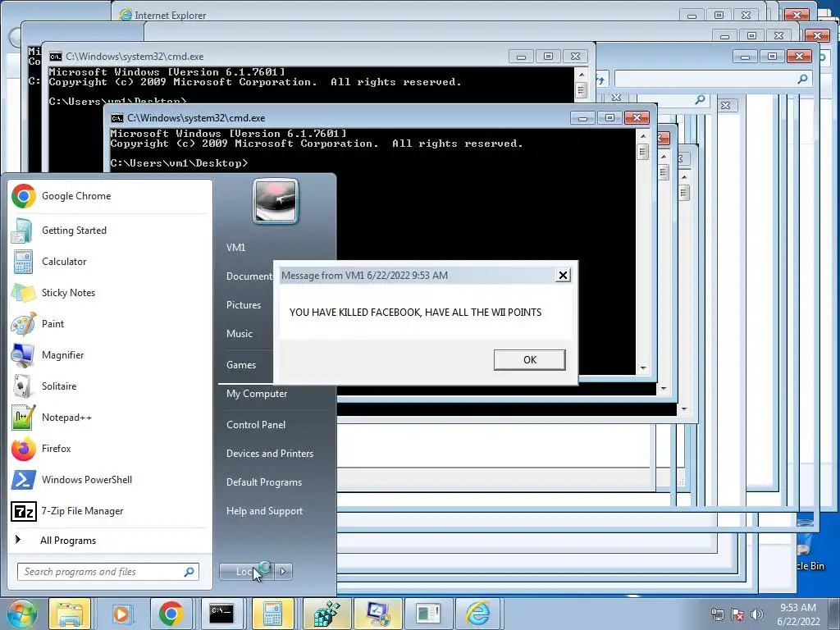This screenshot has width=840, height=630.
Task: Open Devices and Printers
Action: click(x=269, y=454)
